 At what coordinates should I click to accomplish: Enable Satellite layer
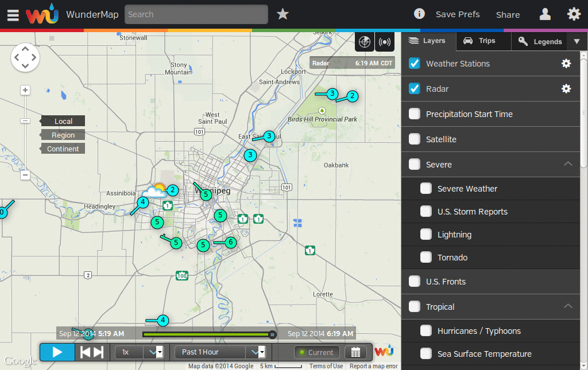415,139
